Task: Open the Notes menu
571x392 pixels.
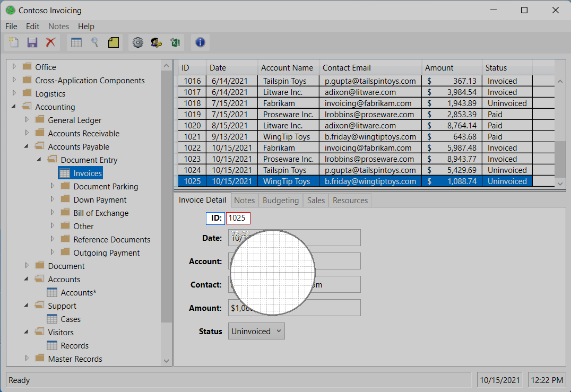Action: click(58, 26)
